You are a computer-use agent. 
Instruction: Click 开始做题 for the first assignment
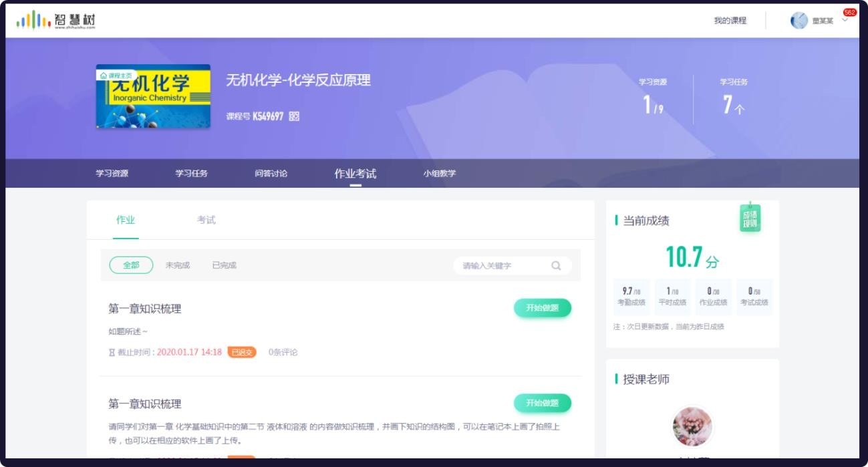coord(542,308)
